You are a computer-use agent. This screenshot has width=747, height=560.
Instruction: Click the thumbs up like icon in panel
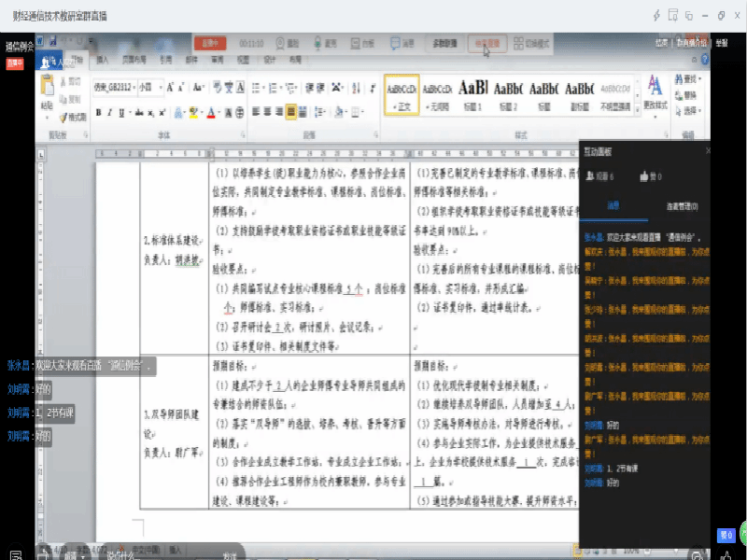point(644,176)
